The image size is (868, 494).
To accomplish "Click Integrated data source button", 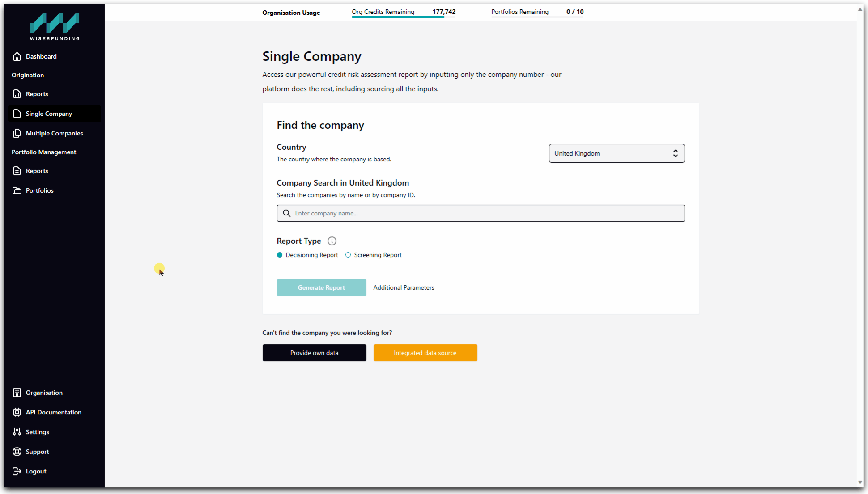I will [425, 353].
